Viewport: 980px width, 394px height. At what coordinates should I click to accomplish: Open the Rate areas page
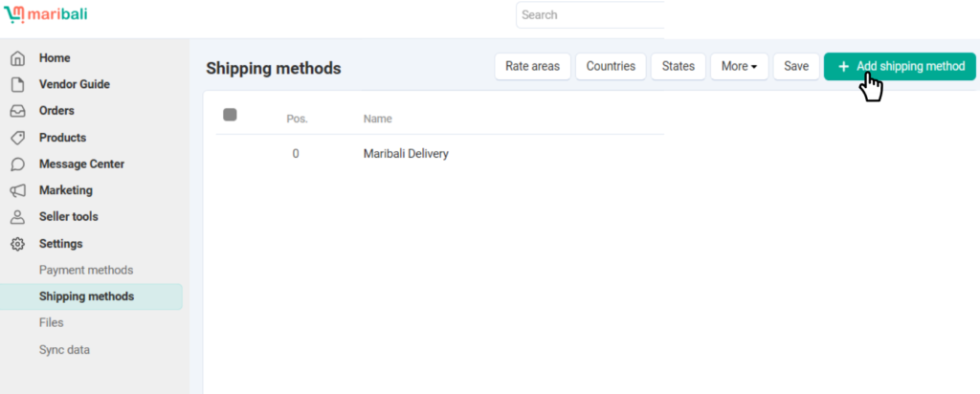coord(532,67)
